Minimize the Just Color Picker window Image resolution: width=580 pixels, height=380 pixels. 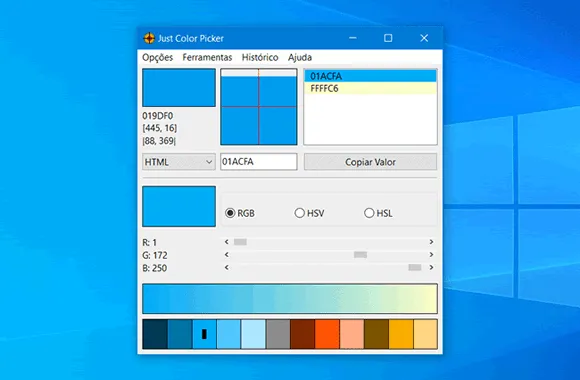[x=353, y=38]
